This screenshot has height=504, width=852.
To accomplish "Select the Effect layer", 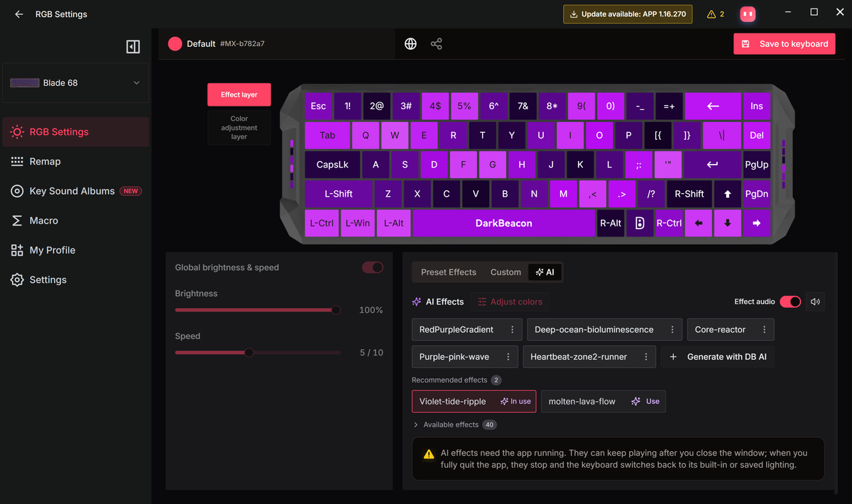I will tap(239, 94).
